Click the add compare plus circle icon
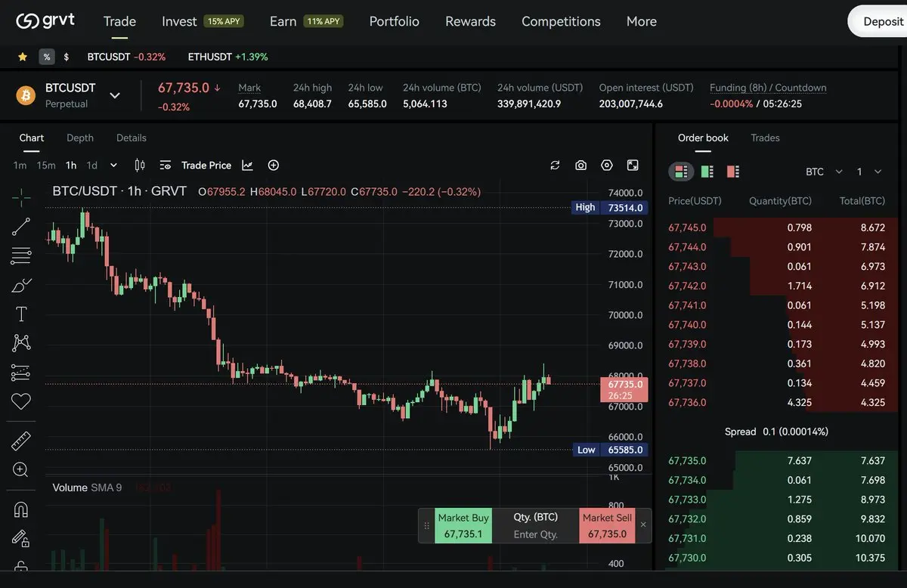 pyautogui.click(x=274, y=165)
